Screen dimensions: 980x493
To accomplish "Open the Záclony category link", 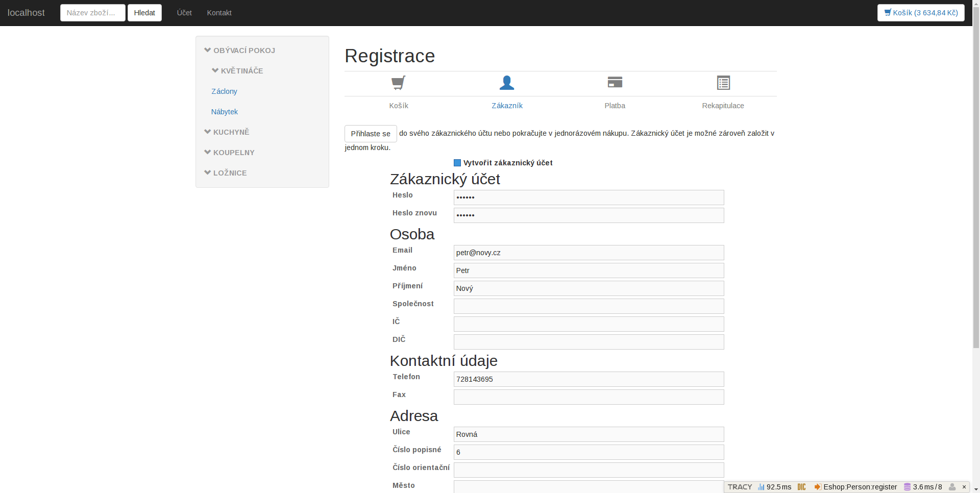I will [224, 91].
